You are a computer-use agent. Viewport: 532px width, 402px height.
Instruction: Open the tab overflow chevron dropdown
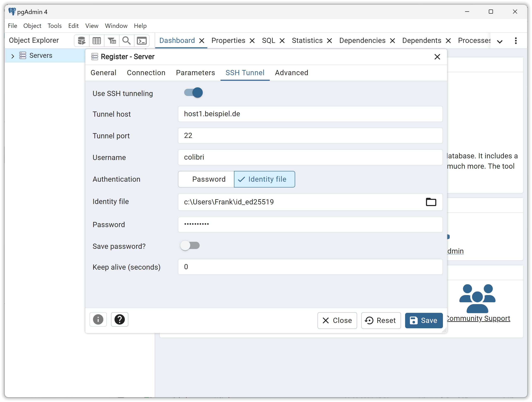coord(500,42)
